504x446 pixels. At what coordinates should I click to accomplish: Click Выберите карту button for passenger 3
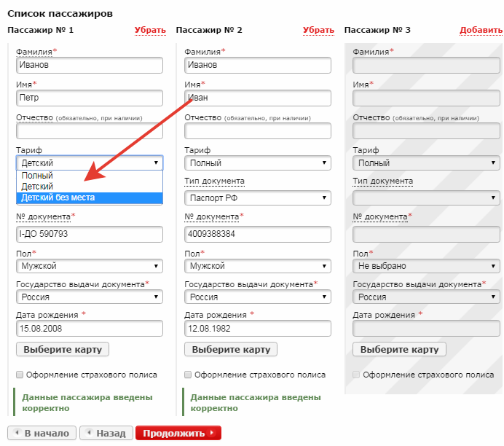pos(399,350)
